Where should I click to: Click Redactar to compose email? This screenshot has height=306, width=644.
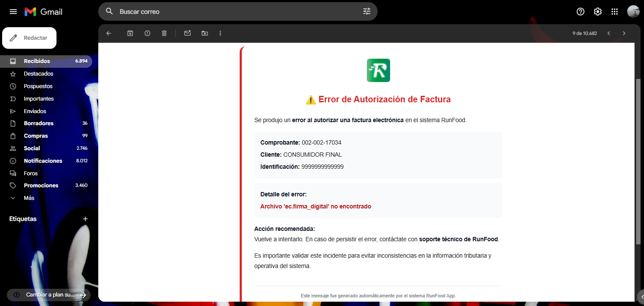(29, 38)
